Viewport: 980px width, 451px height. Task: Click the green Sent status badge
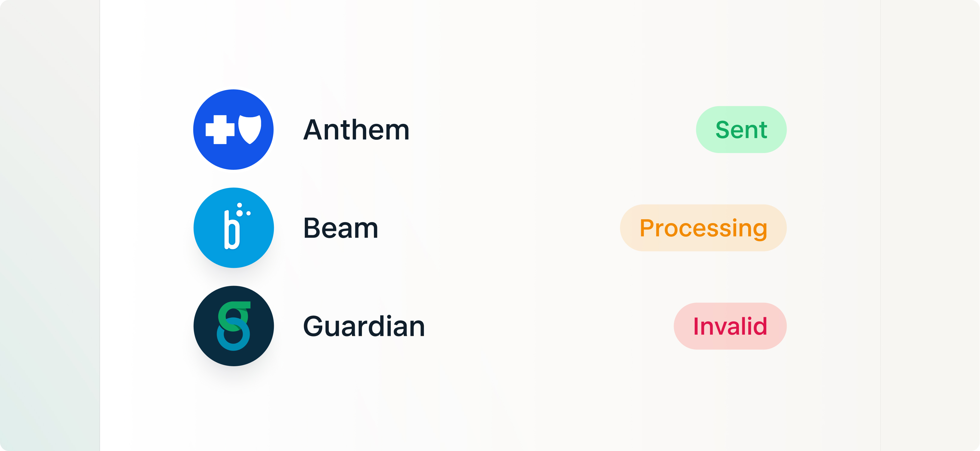click(741, 129)
